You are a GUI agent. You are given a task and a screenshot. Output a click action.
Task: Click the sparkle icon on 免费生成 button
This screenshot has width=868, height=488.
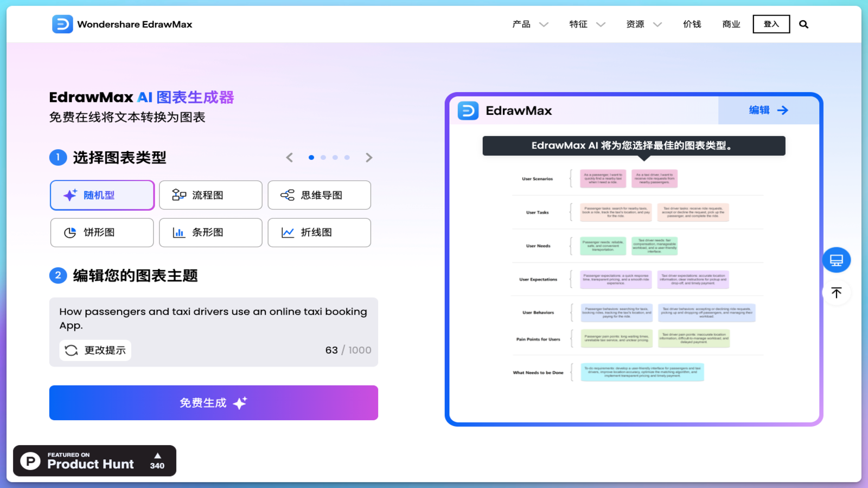coord(240,403)
